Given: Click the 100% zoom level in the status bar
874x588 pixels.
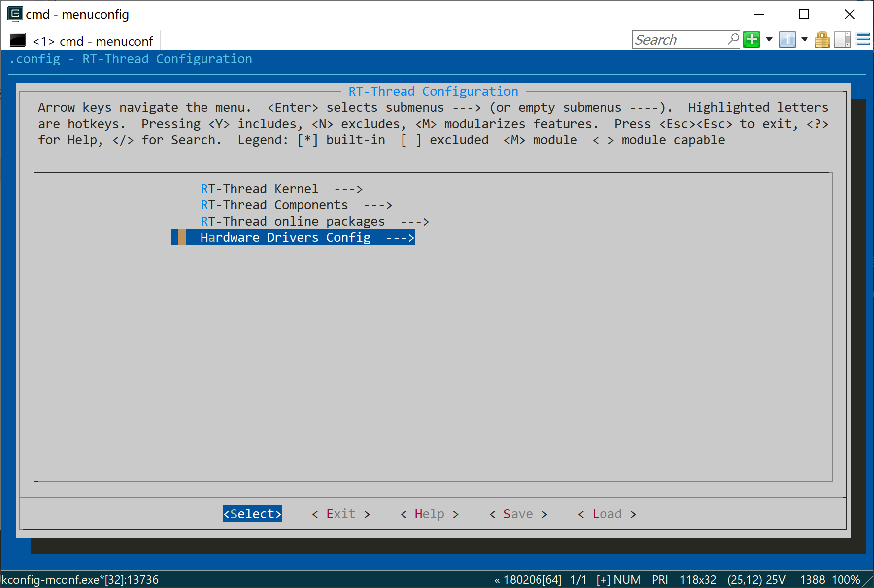Looking at the screenshot, I should pyautogui.click(x=846, y=580).
